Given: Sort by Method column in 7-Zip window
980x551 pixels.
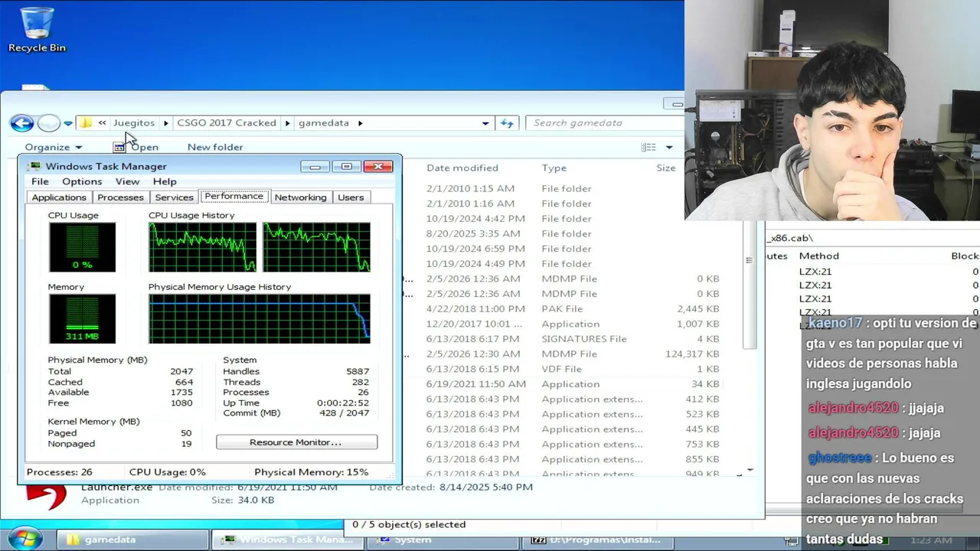Looking at the screenshot, I should [819, 256].
